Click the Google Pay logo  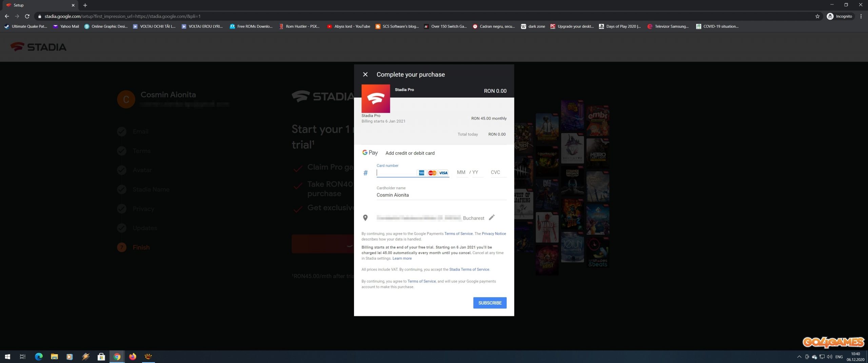pos(370,153)
